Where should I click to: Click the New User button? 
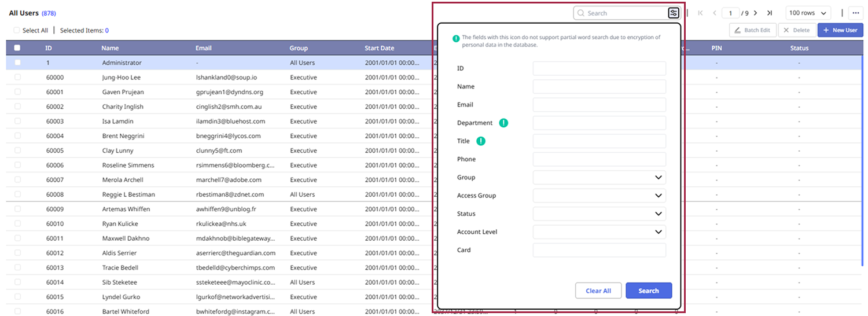[840, 30]
